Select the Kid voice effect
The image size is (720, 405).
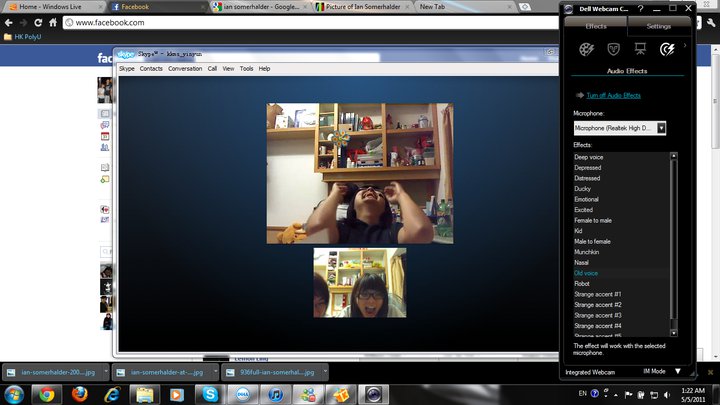coord(578,231)
